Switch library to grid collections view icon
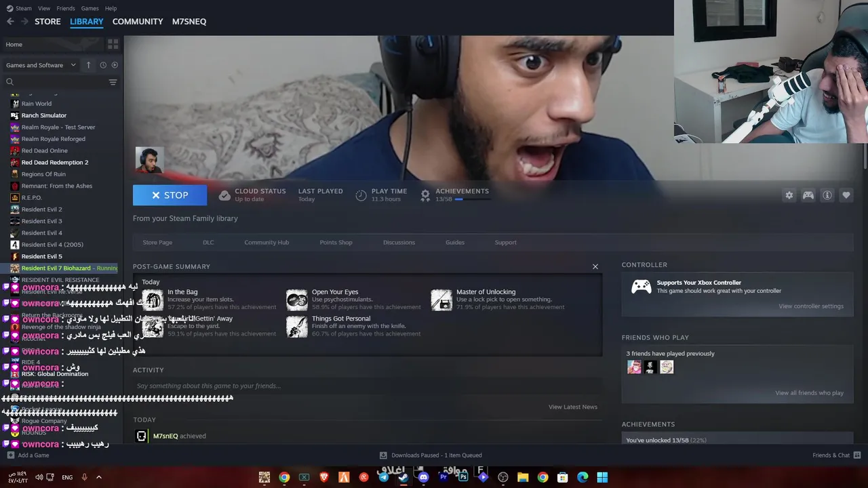868x488 pixels. [113, 44]
